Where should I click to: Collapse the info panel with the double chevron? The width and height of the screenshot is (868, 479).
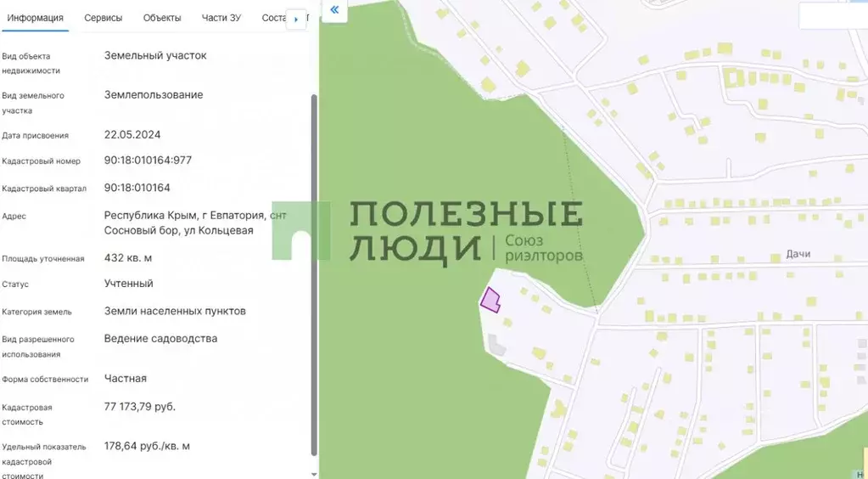(334, 10)
